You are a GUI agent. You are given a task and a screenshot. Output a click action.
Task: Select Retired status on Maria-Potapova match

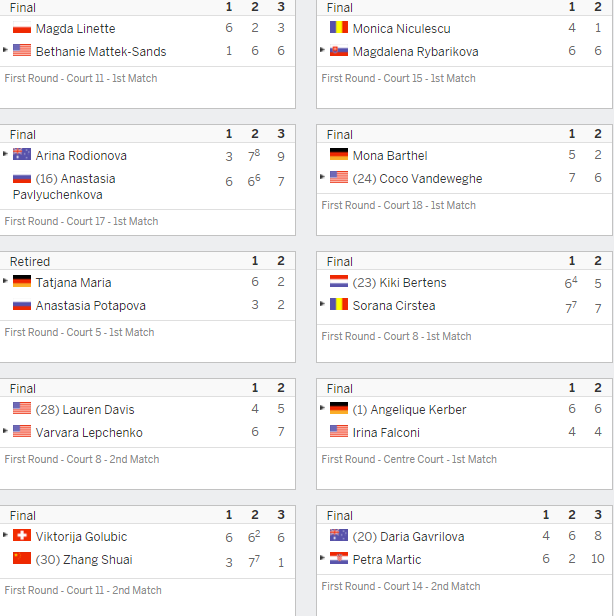30,262
